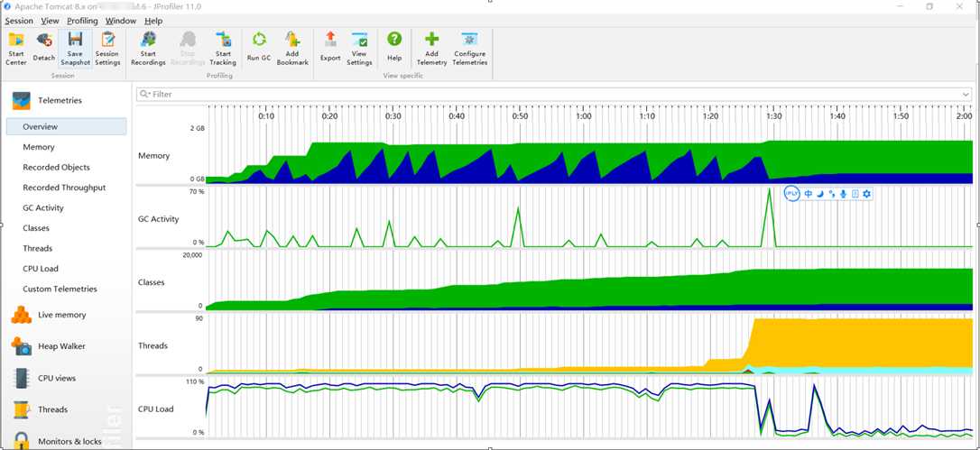The height and width of the screenshot is (450, 980).
Task: Run garbage collection with Run GC
Action: point(259,49)
